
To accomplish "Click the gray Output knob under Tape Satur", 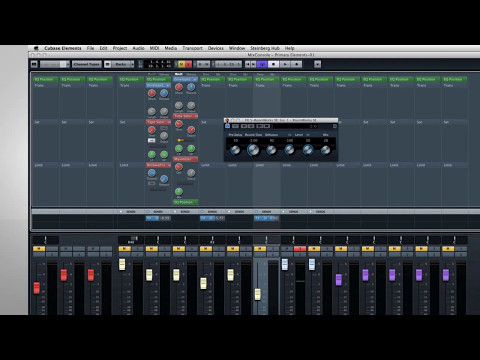I will click(x=164, y=136).
